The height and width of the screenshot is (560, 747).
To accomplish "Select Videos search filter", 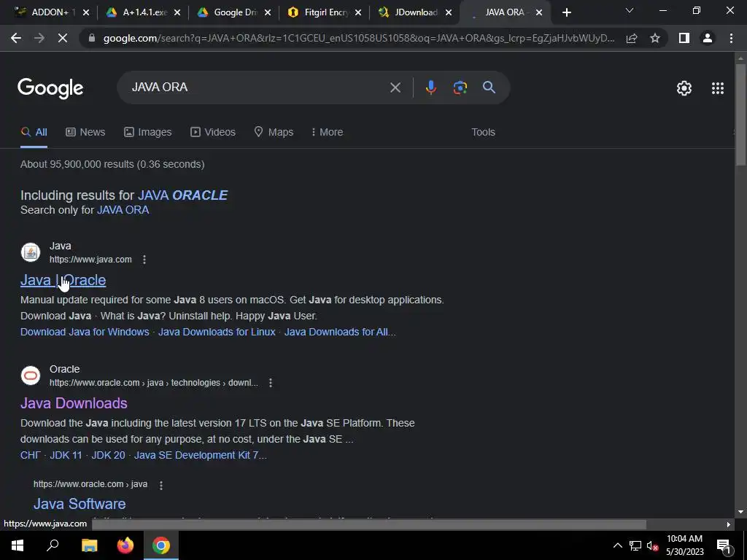I will [x=213, y=132].
